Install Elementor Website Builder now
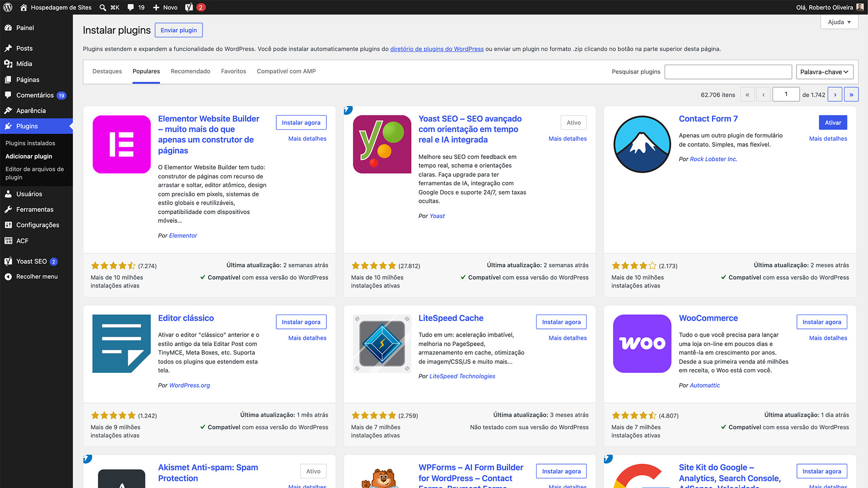868x488 pixels. (301, 122)
